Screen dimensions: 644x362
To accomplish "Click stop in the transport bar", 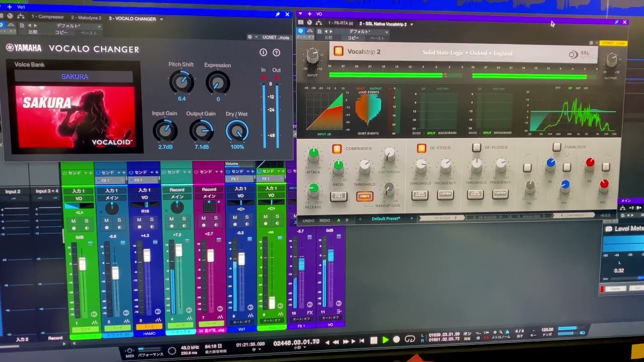I will point(374,340).
